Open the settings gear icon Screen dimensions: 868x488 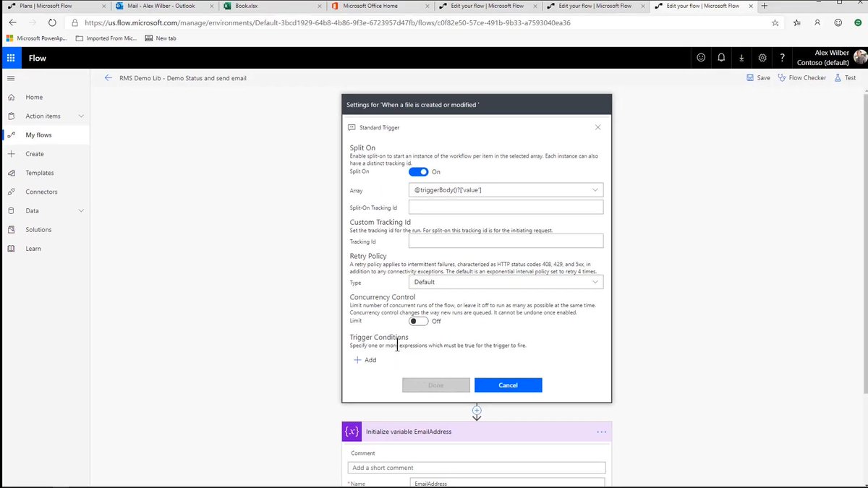pos(762,58)
